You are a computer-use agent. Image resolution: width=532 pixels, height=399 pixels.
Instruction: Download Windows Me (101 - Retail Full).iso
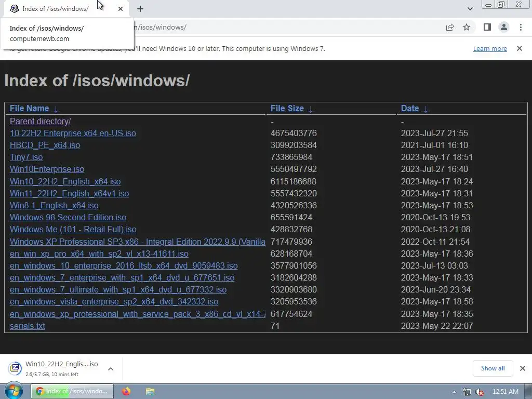[x=73, y=229]
